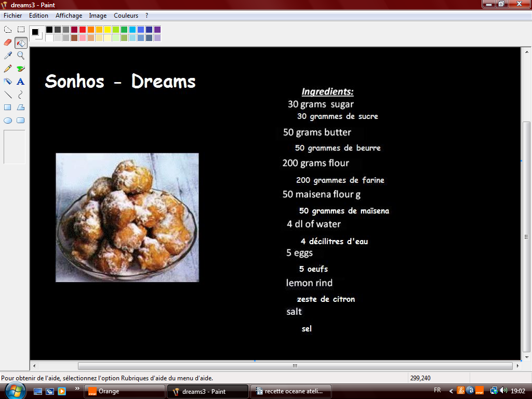Select the orange palette color
The height and width of the screenshot is (399, 532).
90,30
